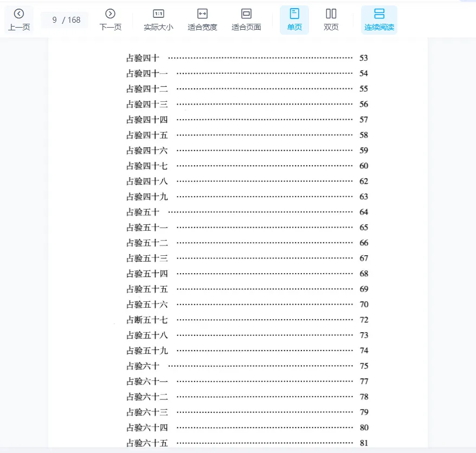
Task: Click page number 77 in contents
Action: click(364, 381)
